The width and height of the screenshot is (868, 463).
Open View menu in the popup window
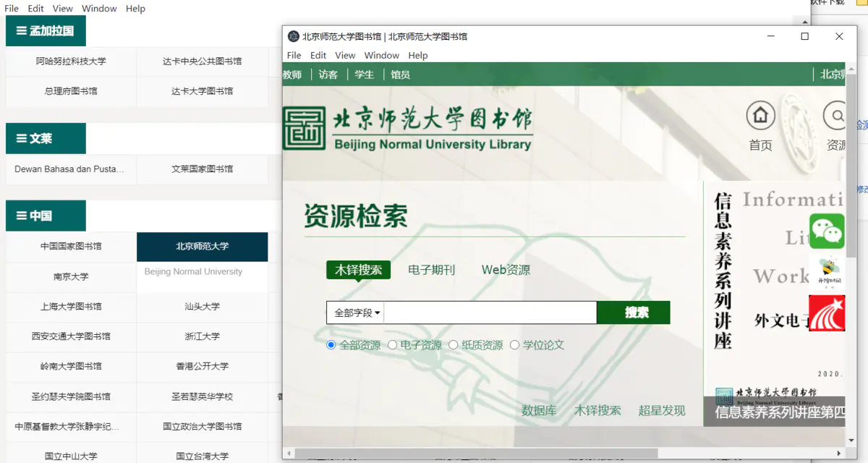[x=345, y=55]
